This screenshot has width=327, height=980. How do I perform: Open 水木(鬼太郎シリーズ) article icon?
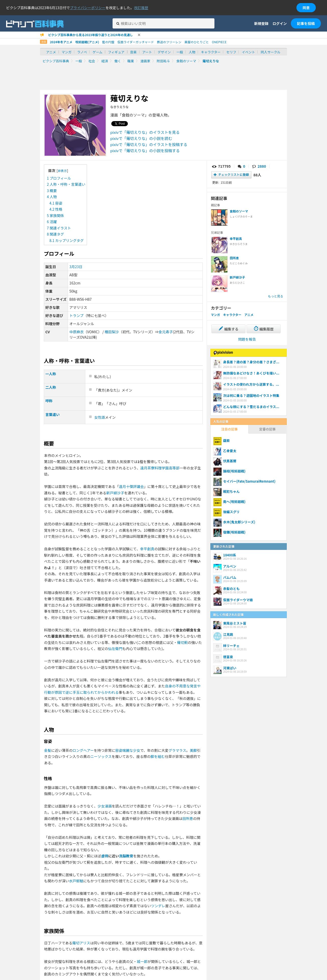217,522
